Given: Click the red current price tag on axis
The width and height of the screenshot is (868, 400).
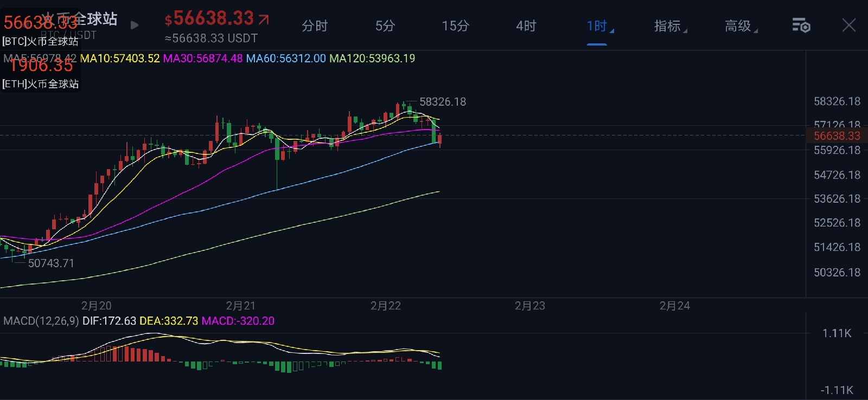Looking at the screenshot, I should 837,136.
